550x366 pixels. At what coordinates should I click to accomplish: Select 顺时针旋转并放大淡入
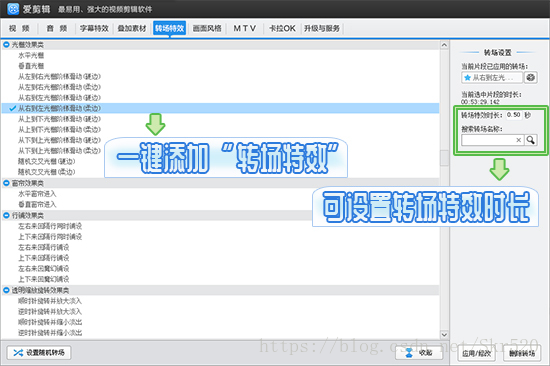[x=50, y=301]
